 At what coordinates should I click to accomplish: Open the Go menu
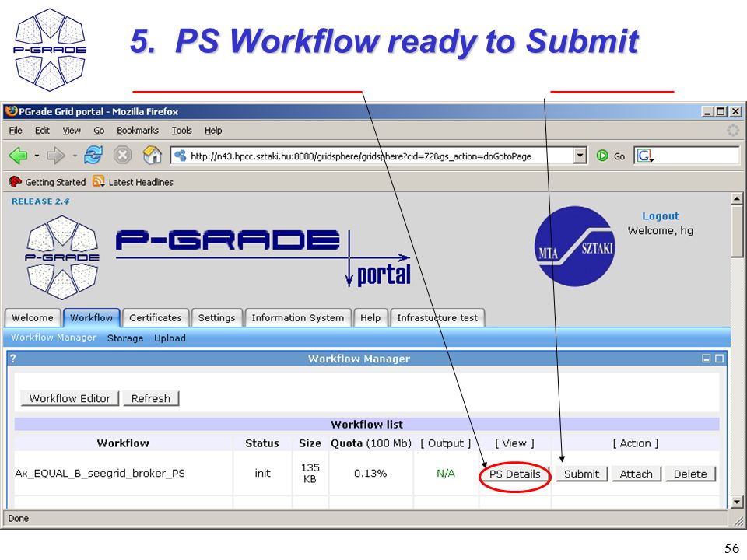click(x=99, y=131)
